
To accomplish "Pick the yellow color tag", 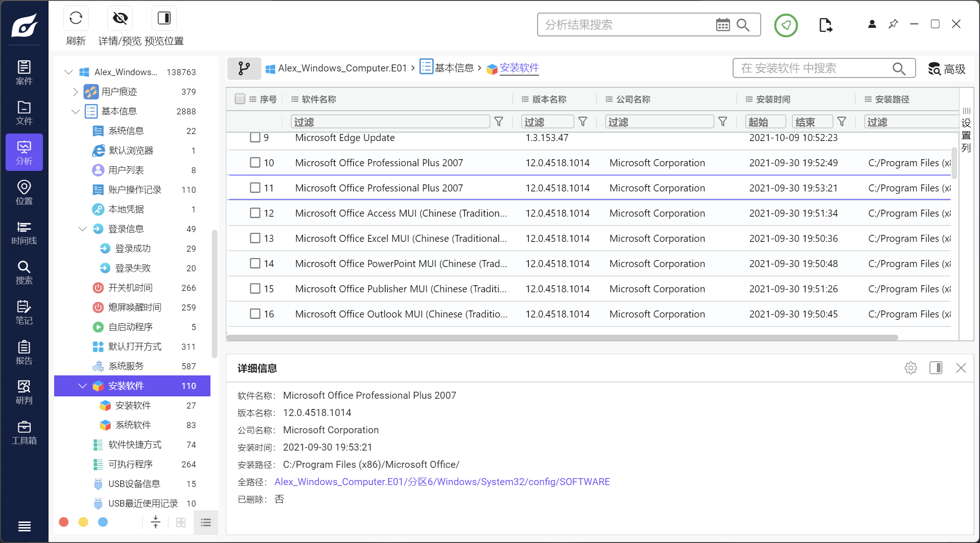I will [84, 522].
